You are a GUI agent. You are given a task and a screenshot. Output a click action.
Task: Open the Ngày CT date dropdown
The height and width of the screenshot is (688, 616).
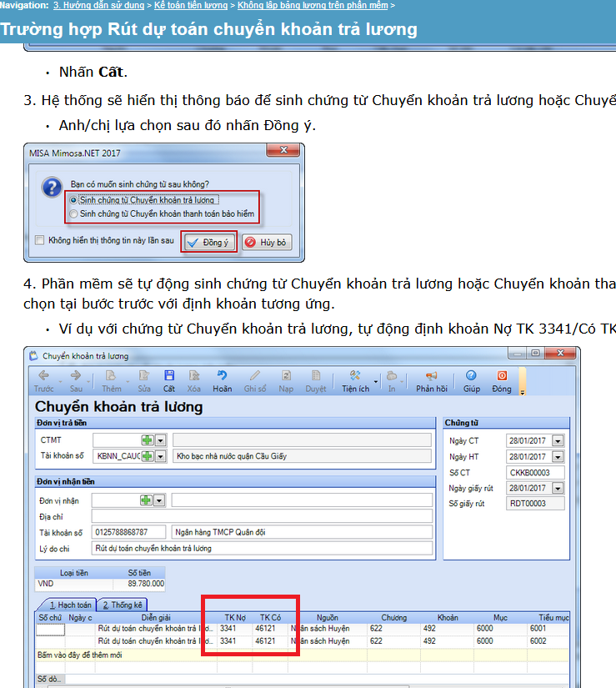[x=558, y=440]
